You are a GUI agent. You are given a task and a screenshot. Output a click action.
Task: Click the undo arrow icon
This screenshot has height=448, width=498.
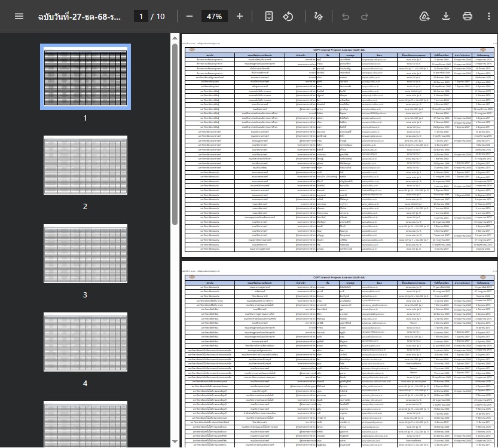click(345, 16)
